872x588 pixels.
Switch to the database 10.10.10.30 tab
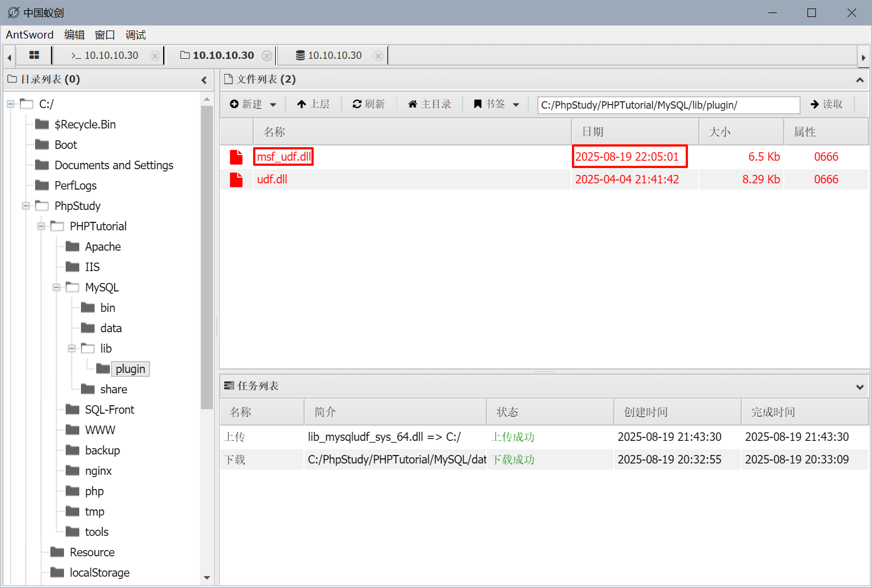click(x=329, y=55)
